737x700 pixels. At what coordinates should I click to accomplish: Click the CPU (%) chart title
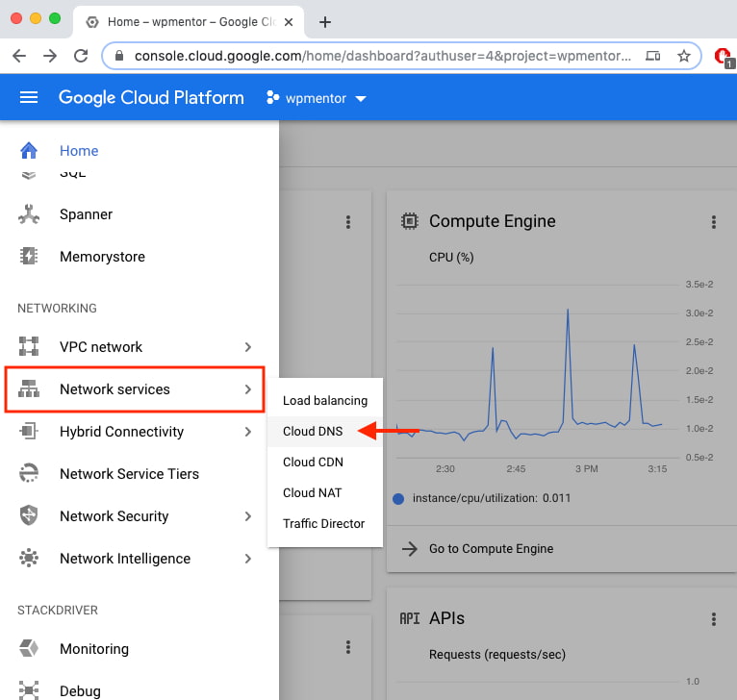pos(451,258)
